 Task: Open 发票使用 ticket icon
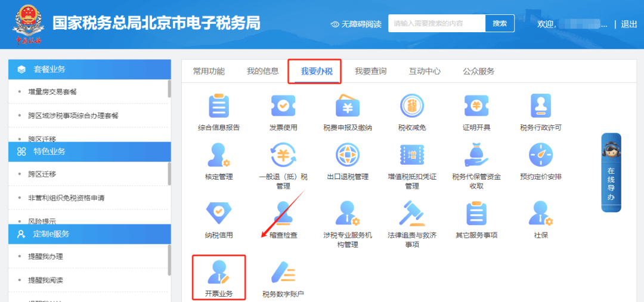click(x=283, y=106)
